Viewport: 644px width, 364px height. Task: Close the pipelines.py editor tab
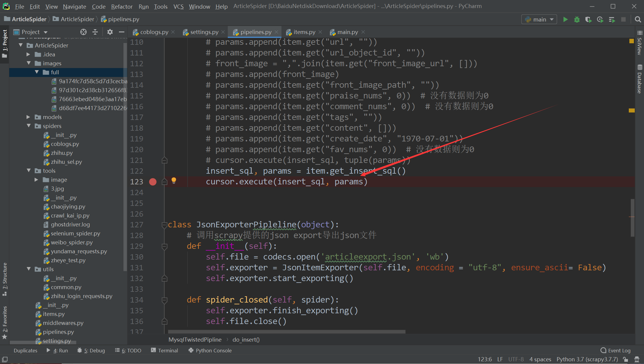(276, 32)
